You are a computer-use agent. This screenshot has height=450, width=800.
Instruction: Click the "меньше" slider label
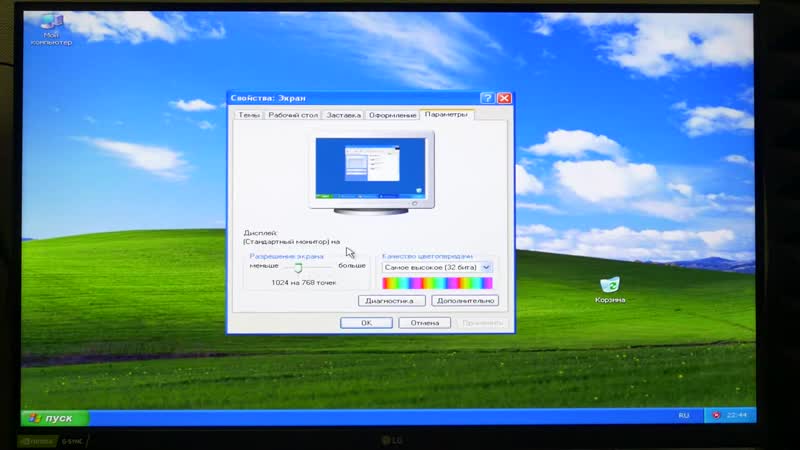264,266
